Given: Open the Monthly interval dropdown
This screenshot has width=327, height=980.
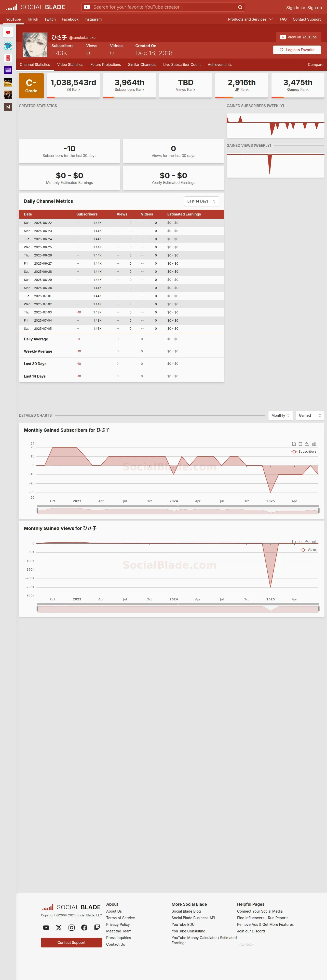Looking at the screenshot, I should point(281,415).
